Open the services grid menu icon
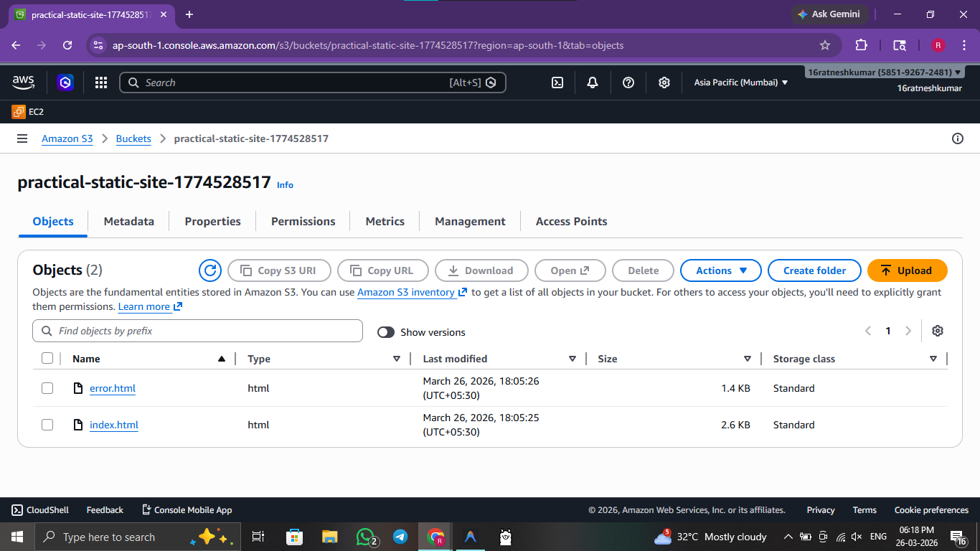980x551 pixels. [x=101, y=83]
